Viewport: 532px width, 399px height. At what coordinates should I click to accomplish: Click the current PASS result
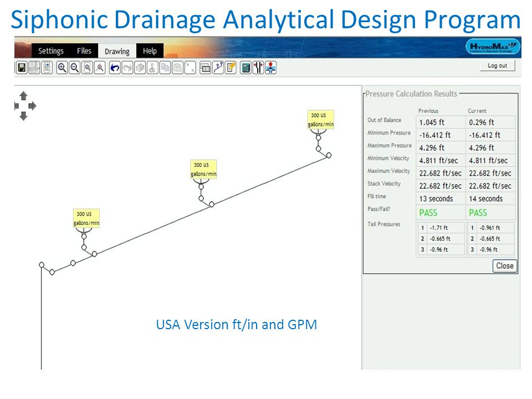pos(478,213)
